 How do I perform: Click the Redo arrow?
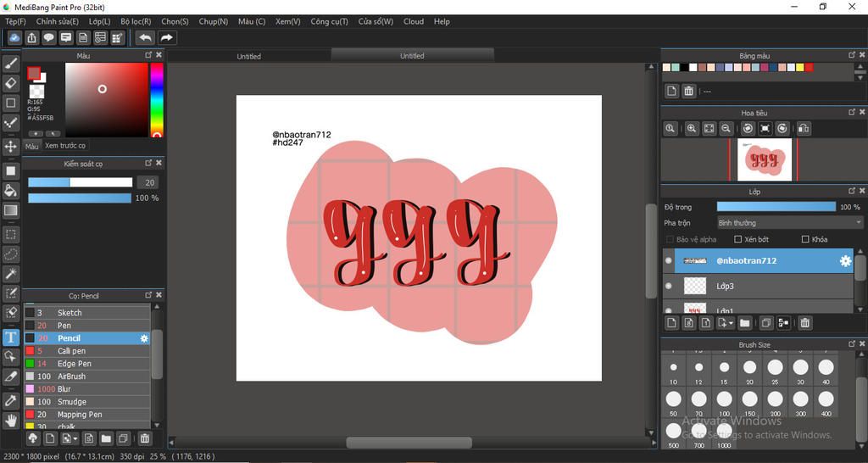(166, 37)
